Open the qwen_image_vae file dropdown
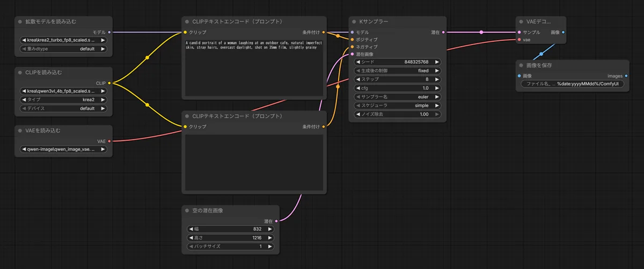Image resolution: width=644 pixels, height=269 pixels. coord(63,149)
